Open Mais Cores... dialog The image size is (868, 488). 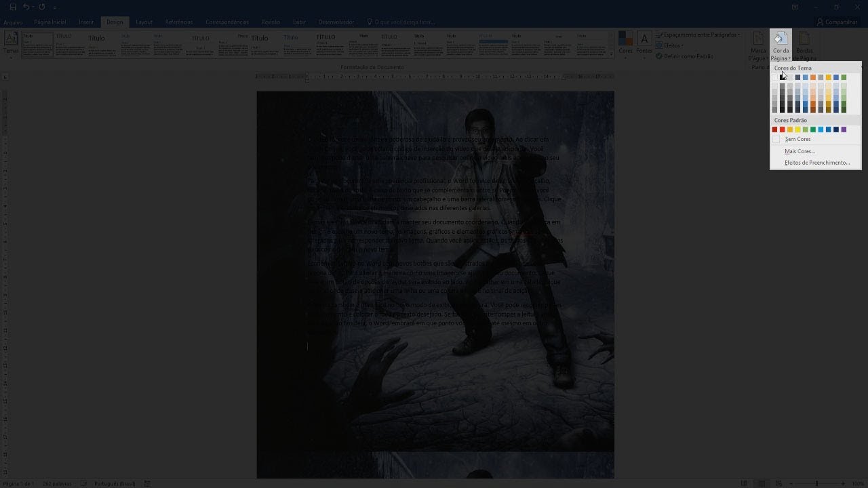tap(816, 151)
